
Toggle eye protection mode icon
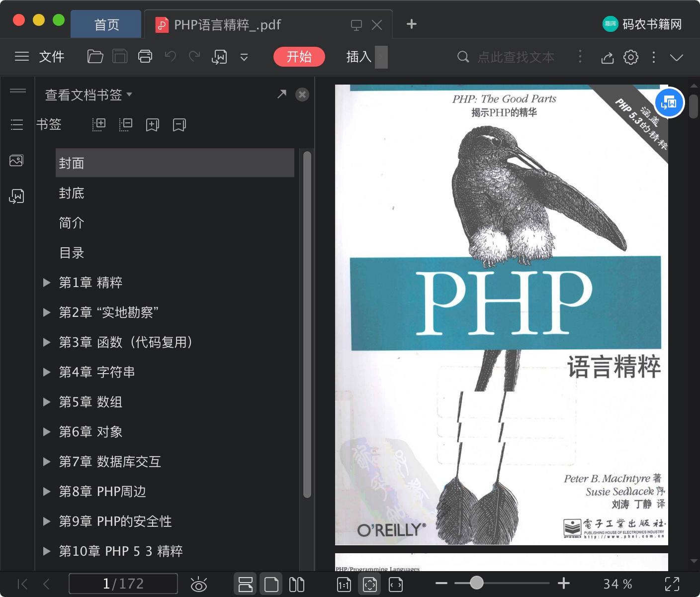coord(198,585)
